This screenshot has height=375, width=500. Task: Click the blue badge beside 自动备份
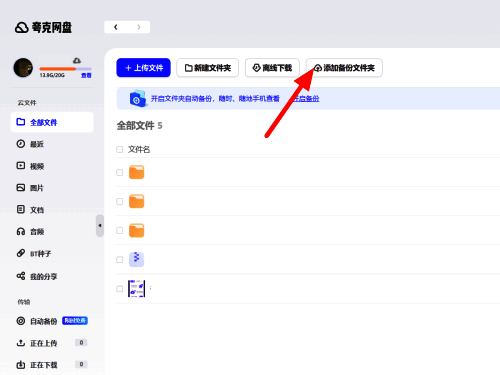(x=75, y=321)
